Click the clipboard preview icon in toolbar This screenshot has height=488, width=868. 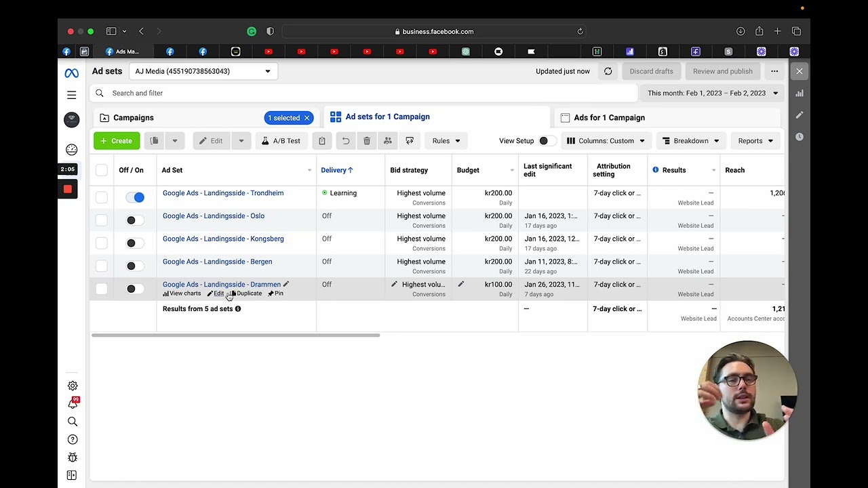[322, 141]
